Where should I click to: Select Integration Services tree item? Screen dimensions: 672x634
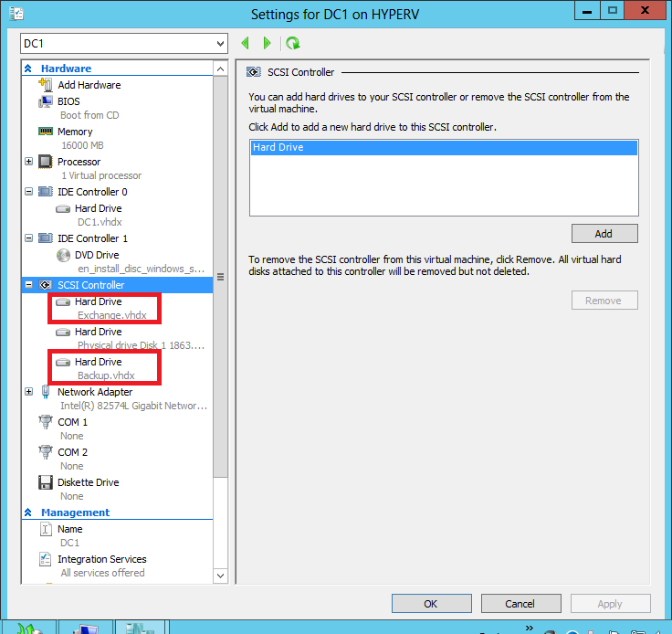click(101, 559)
